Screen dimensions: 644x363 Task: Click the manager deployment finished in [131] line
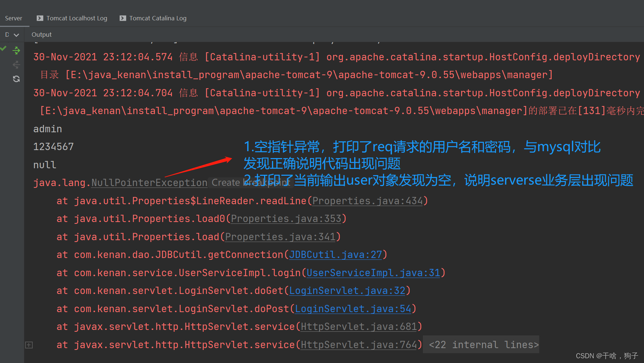[342, 110]
